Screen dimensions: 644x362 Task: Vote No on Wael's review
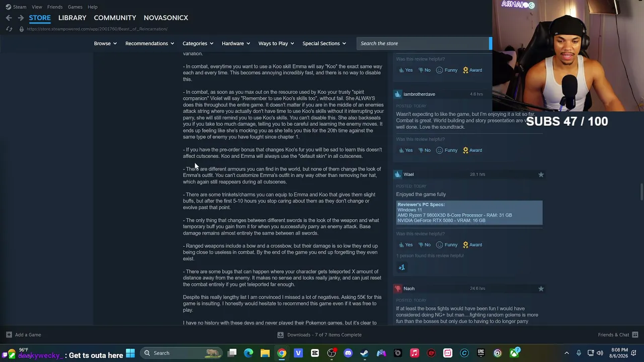424,245
